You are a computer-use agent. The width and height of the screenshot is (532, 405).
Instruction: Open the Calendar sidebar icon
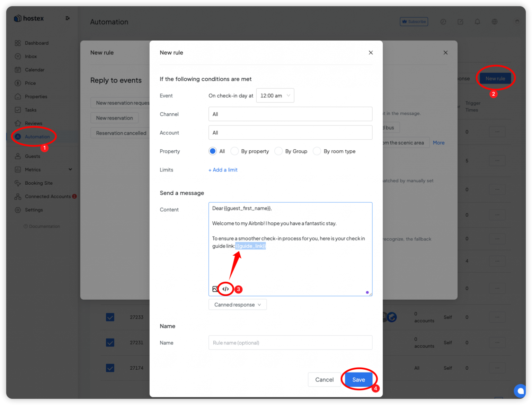(18, 70)
